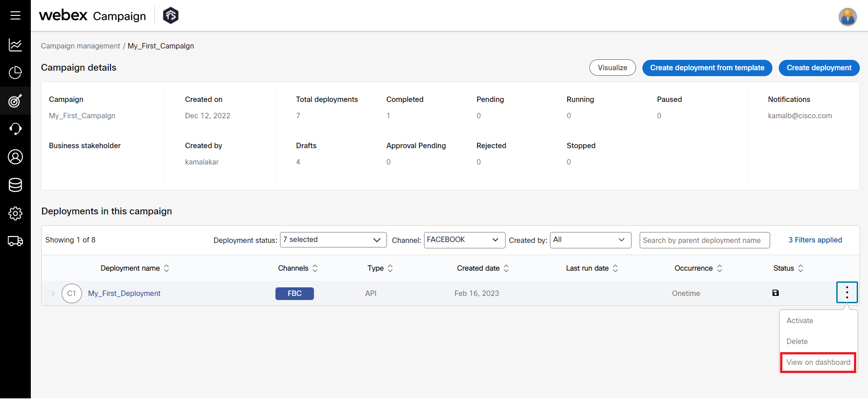Click the Total deployments value 7
Viewport: 868px width, 402px height.
pos(298,116)
